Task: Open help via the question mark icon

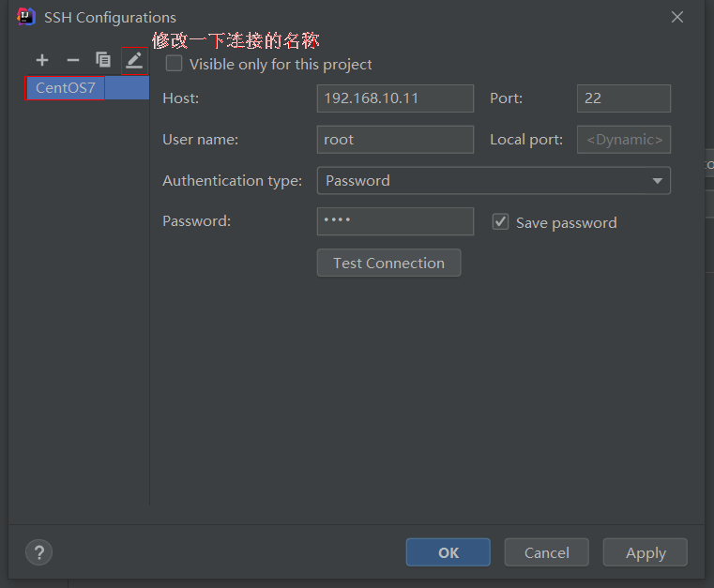Action: (39, 552)
